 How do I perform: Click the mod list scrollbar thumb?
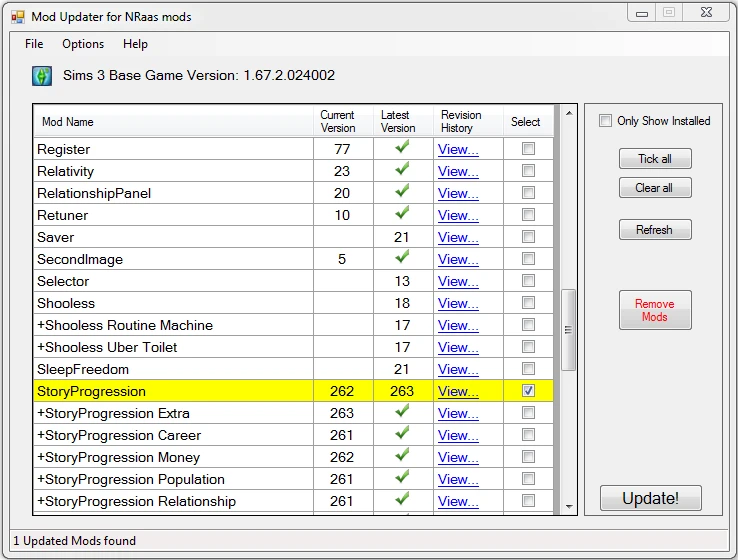point(569,330)
